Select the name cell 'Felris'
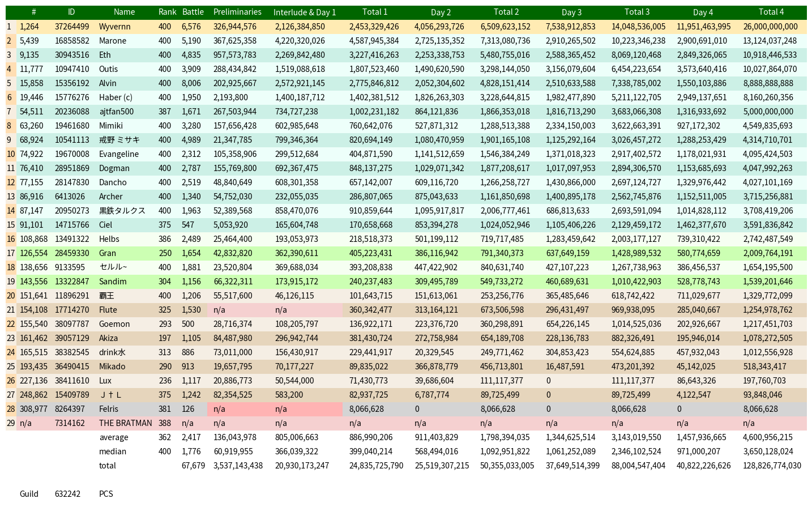The height and width of the screenshot is (507, 812). [109, 409]
